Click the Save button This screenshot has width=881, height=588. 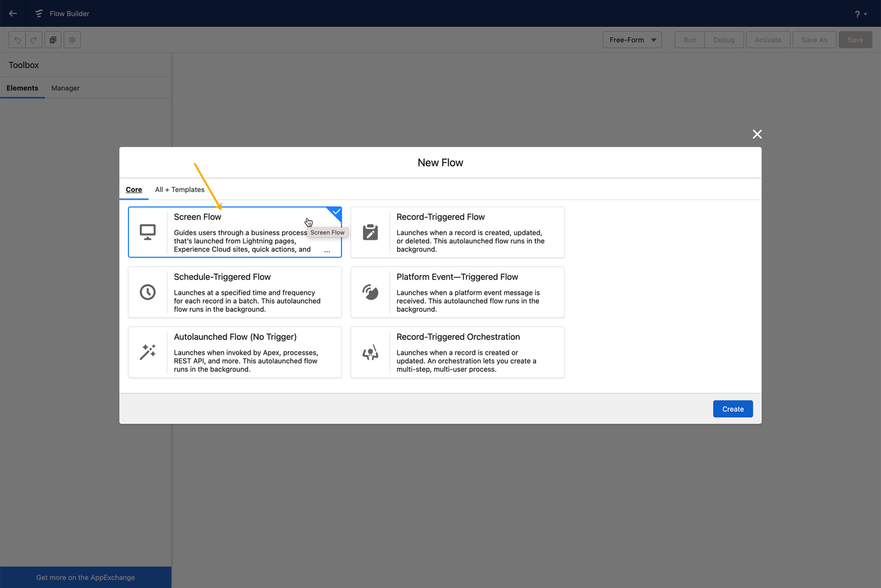click(x=855, y=40)
